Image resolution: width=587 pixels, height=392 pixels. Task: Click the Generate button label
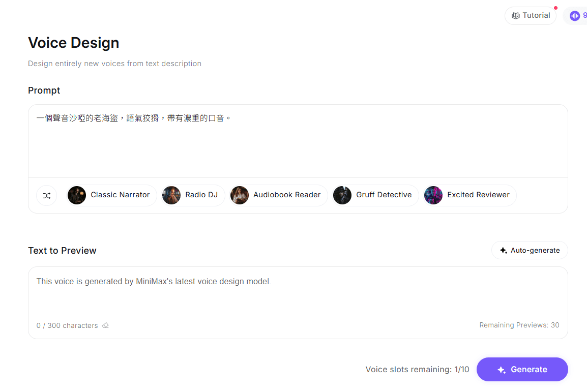[529, 370]
